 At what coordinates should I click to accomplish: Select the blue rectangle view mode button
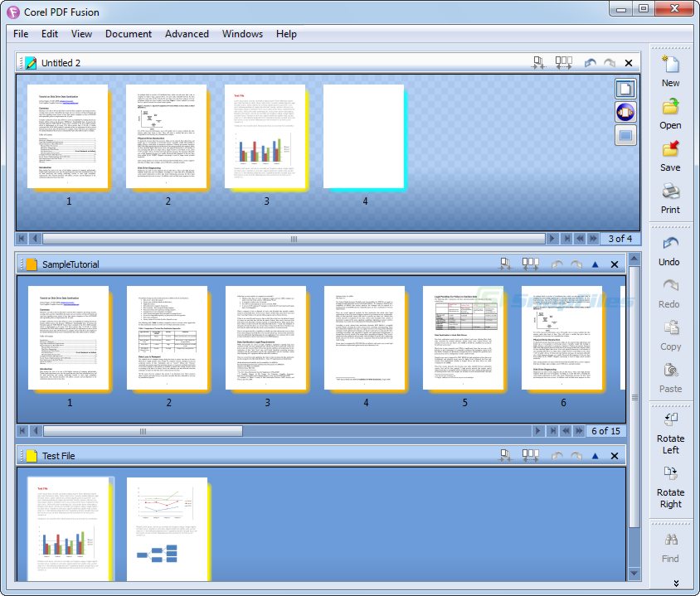[x=625, y=135]
